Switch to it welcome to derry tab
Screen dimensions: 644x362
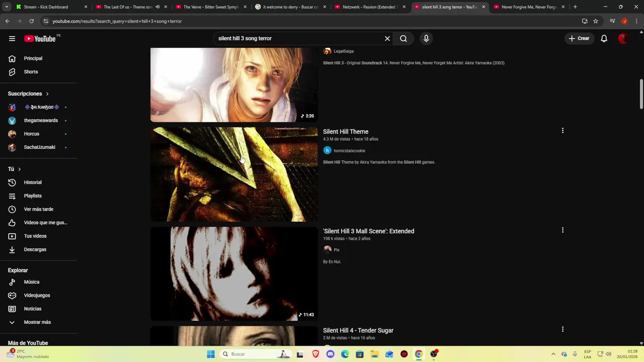(x=290, y=7)
